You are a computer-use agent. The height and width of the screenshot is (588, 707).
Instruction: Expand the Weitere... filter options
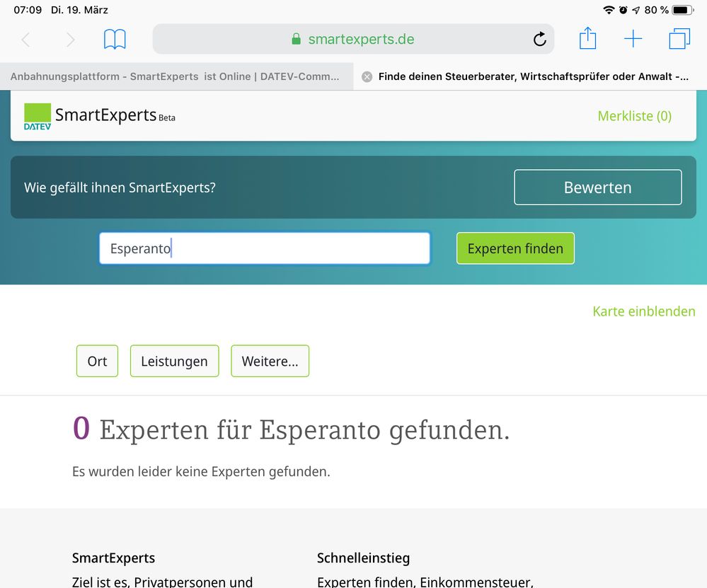tap(270, 361)
